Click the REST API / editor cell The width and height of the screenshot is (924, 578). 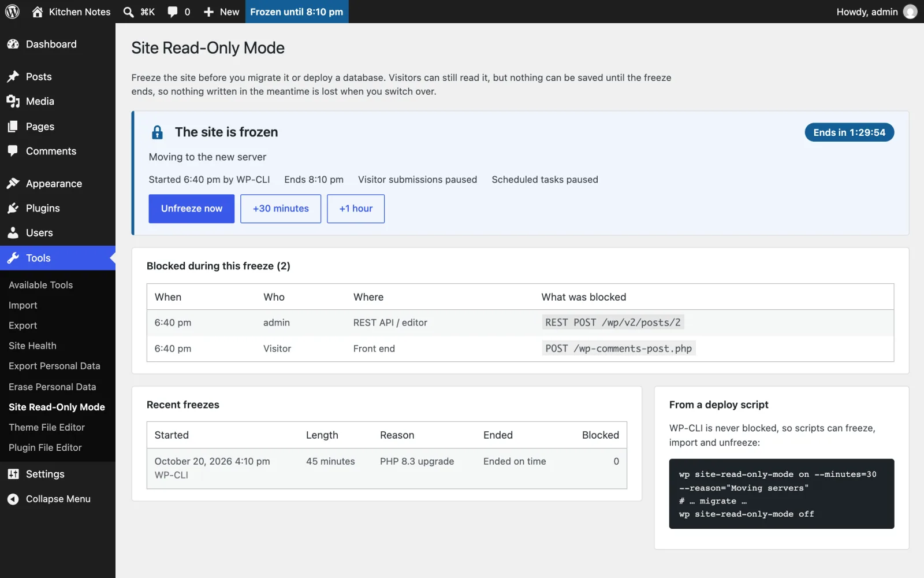point(390,323)
